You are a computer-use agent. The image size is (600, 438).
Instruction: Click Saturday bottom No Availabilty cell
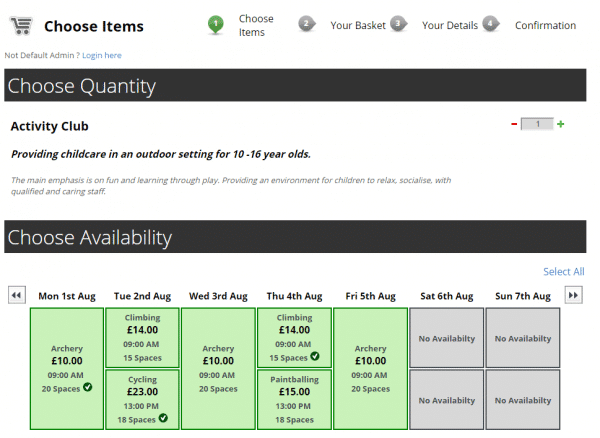point(447,399)
